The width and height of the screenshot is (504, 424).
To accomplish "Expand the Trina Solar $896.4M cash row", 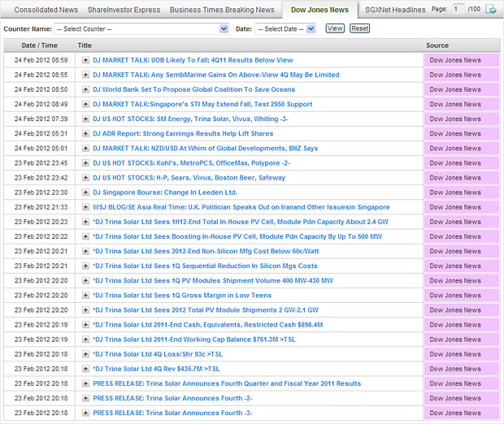I will click(x=85, y=325).
